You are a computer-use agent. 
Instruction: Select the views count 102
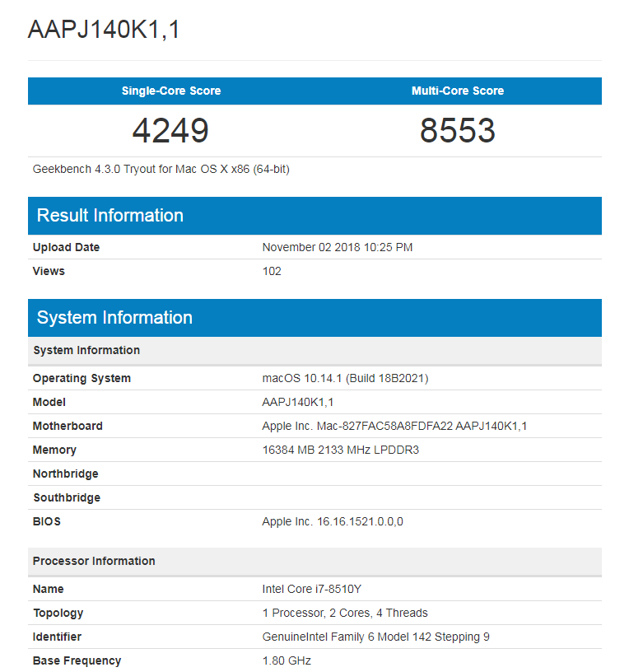point(272,271)
